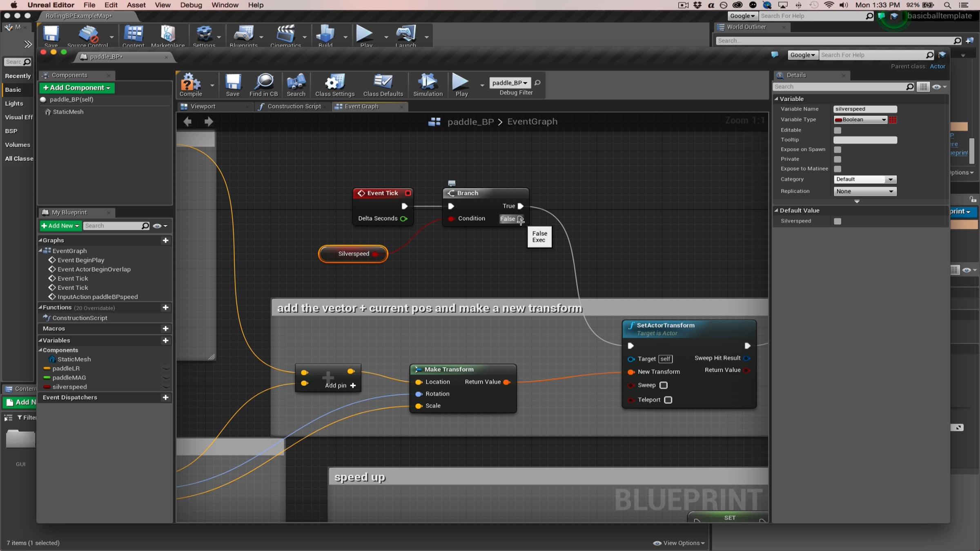Screen dimensions: 980x551
Task: Open the Asset menu
Action: [x=136, y=5]
